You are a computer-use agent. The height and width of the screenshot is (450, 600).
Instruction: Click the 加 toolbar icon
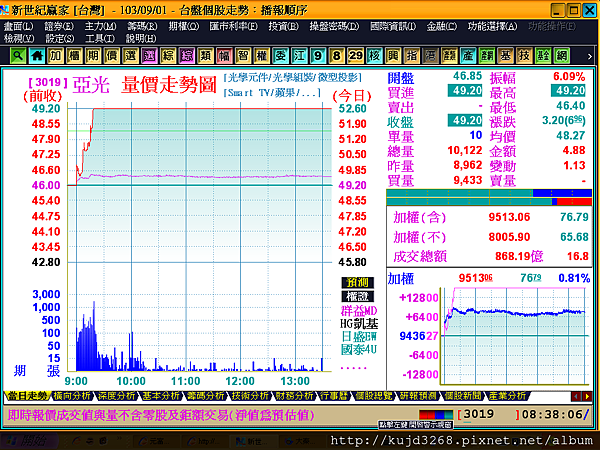point(55,56)
